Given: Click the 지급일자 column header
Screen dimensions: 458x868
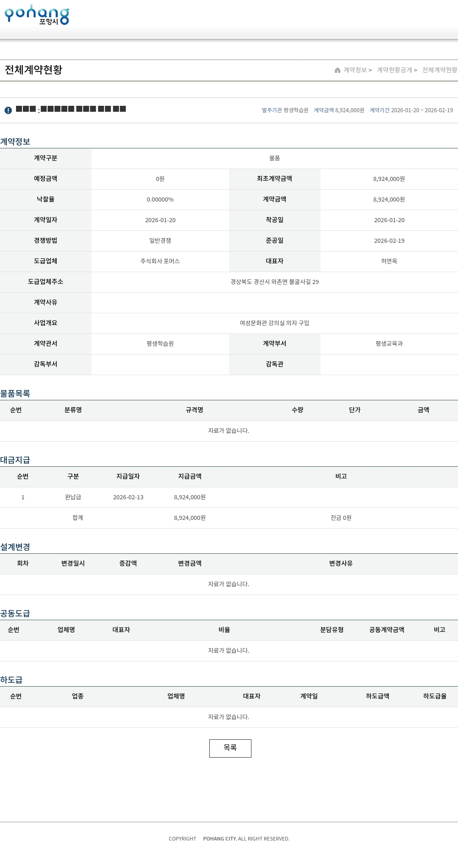Looking at the screenshot, I should tap(128, 476).
